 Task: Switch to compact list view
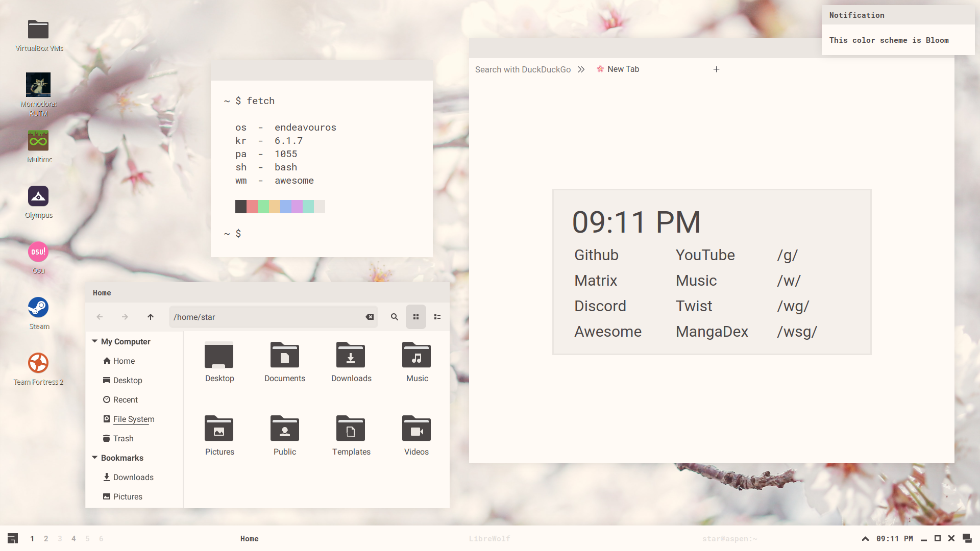pos(437,317)
